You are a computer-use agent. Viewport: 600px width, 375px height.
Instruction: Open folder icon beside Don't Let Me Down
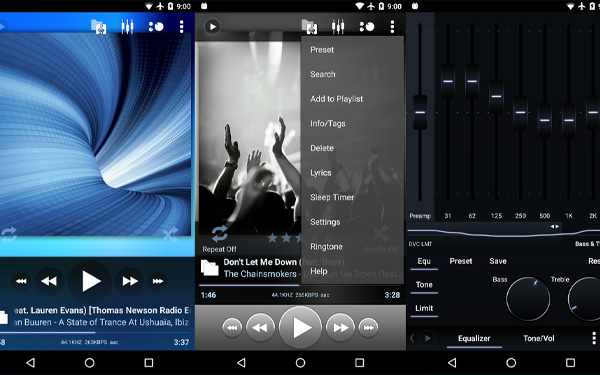click(210, 267)
